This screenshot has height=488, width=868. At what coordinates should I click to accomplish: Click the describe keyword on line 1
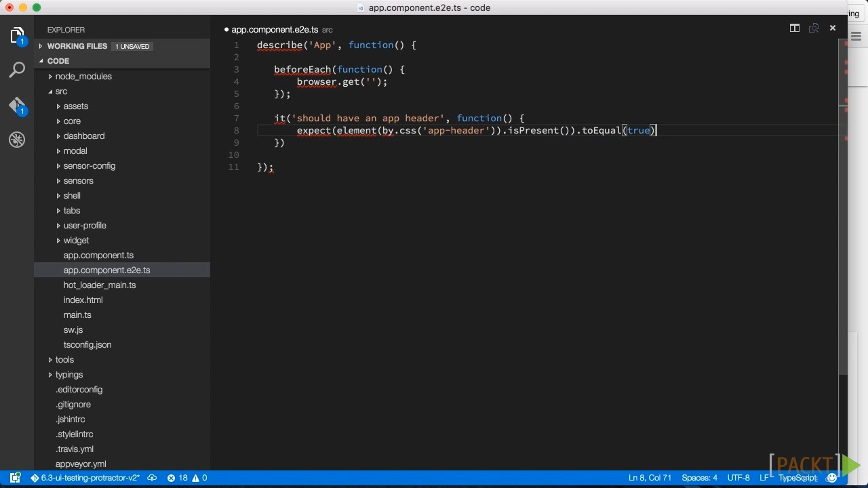click(279, 45)
